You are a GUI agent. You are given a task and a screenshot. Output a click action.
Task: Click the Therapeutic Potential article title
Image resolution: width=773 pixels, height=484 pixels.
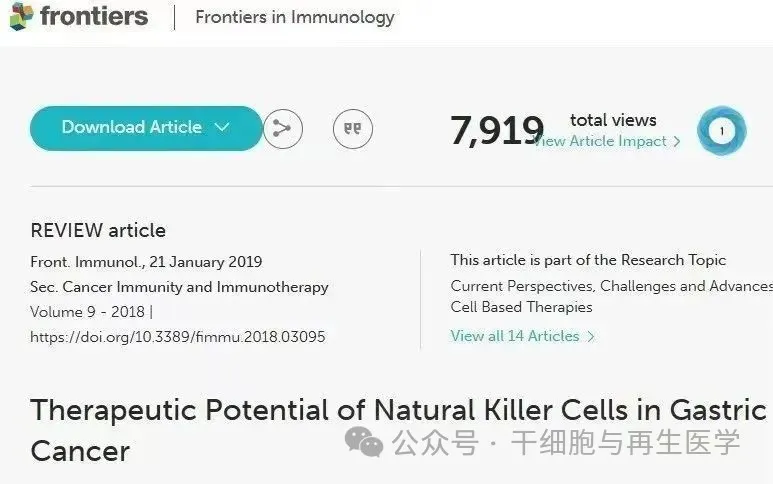click(x=398, y=430)
